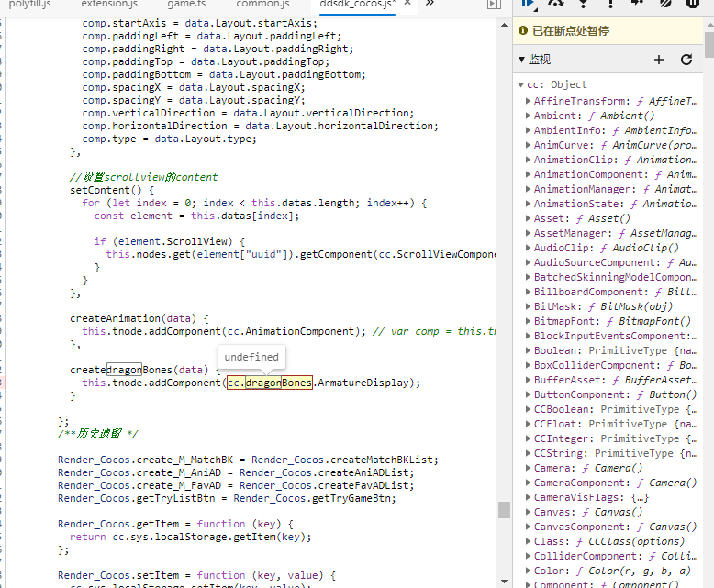Click the editor scrollbar down arrow
Image resolution: width=714 pixels, height=588 pixels.
(504, 582)
